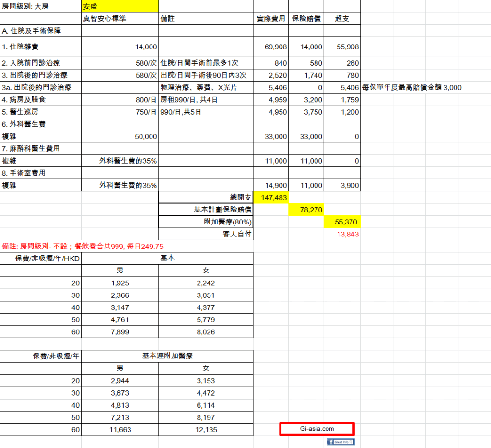The height and width of the screenshot is (448, 491).
Task: Select the 4,377 premium cell
Action: pos(206,307)
